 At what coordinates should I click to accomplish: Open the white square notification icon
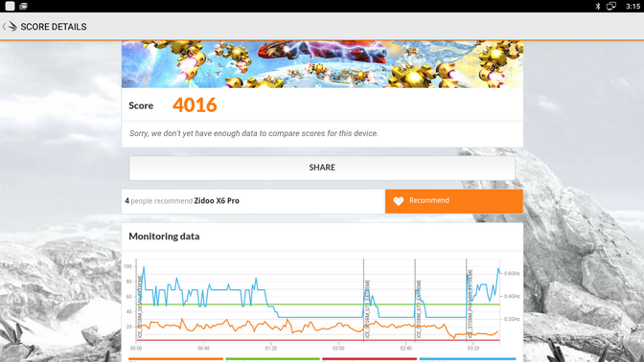click(10, 6)
